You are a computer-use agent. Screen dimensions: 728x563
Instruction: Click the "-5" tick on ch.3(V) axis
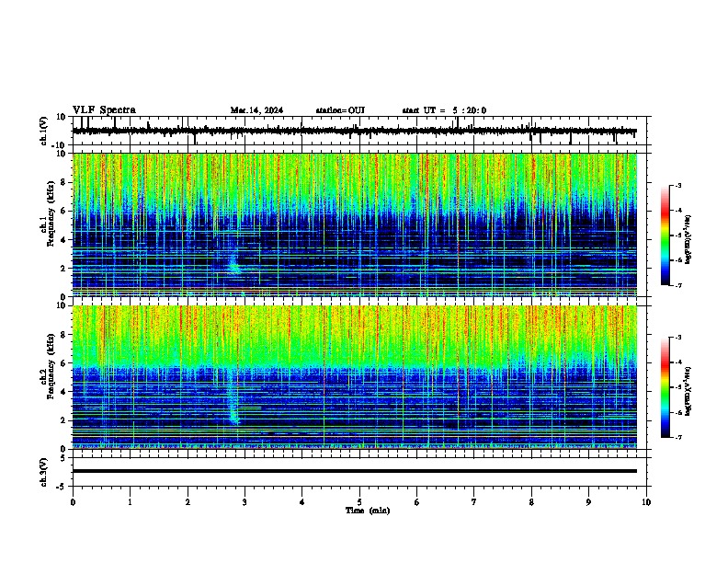(62, 487)
